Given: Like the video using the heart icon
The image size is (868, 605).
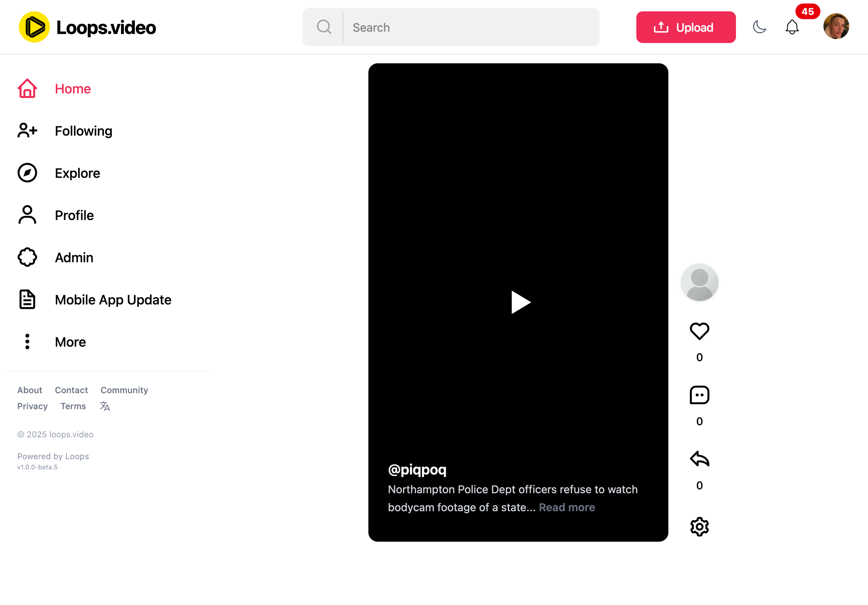Looking at the screenshot, I should coord(699,331).
